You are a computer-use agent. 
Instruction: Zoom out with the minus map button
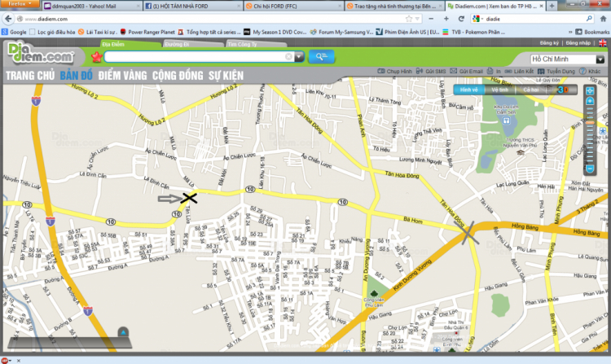click(590, 169)
